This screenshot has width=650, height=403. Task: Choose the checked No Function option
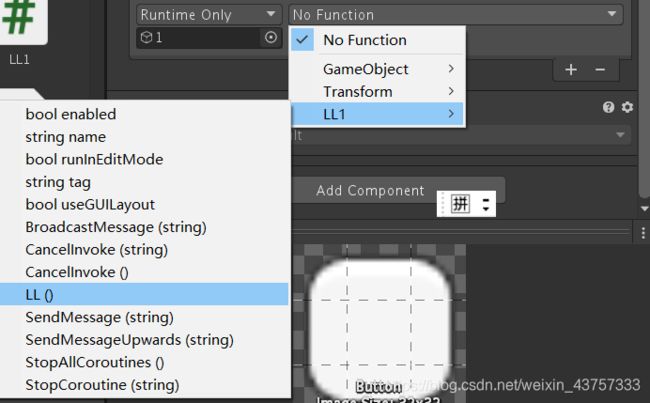pyautogui.click(x=377, y=40)
